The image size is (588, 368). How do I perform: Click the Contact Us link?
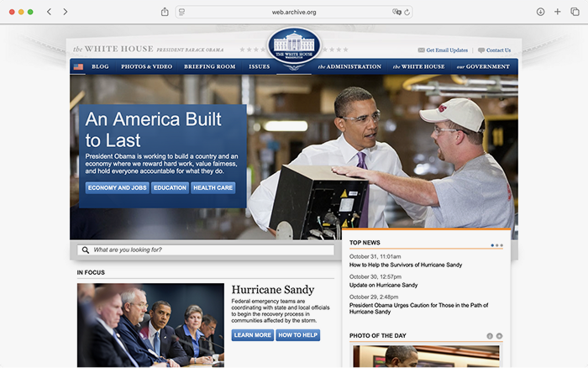498,50
